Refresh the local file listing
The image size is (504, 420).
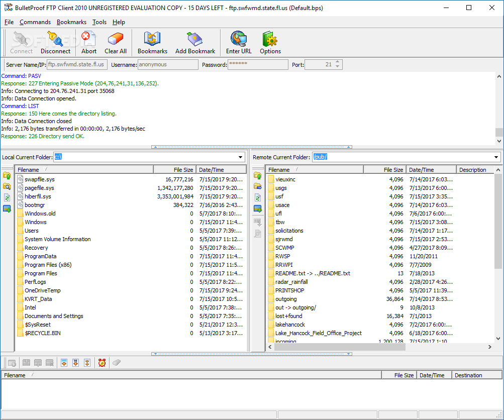tap(7, 197)
